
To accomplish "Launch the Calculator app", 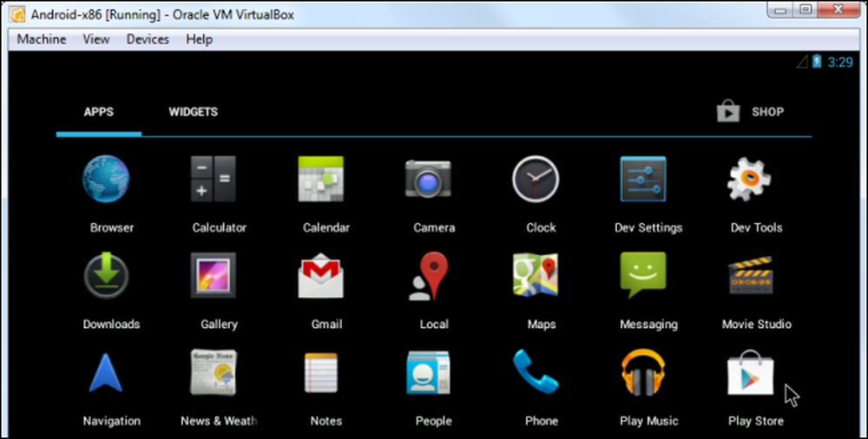I will [214, 179].
